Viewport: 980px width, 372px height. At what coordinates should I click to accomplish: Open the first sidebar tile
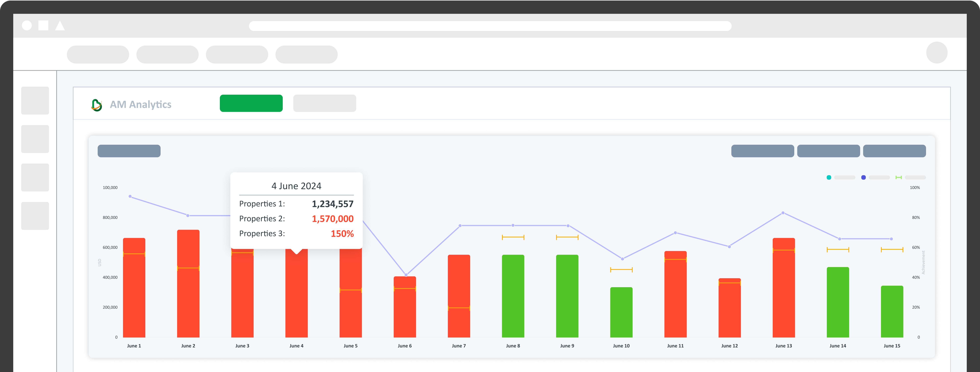(35, 101)
